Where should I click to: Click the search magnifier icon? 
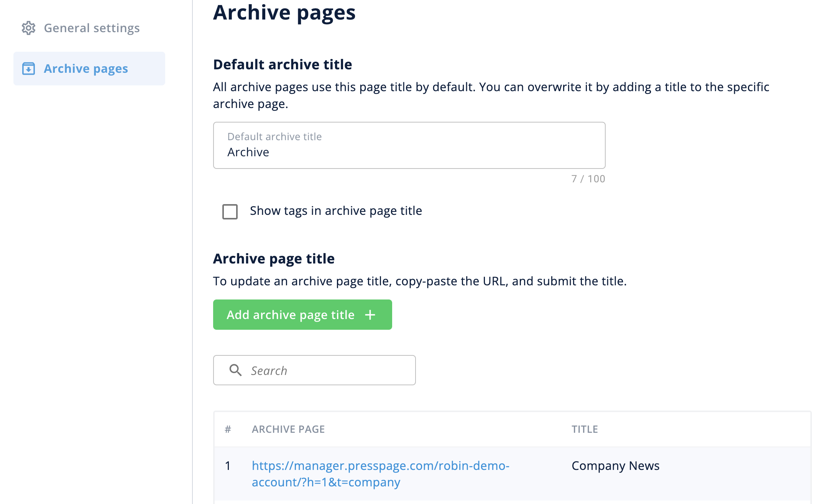click(235, 370)
